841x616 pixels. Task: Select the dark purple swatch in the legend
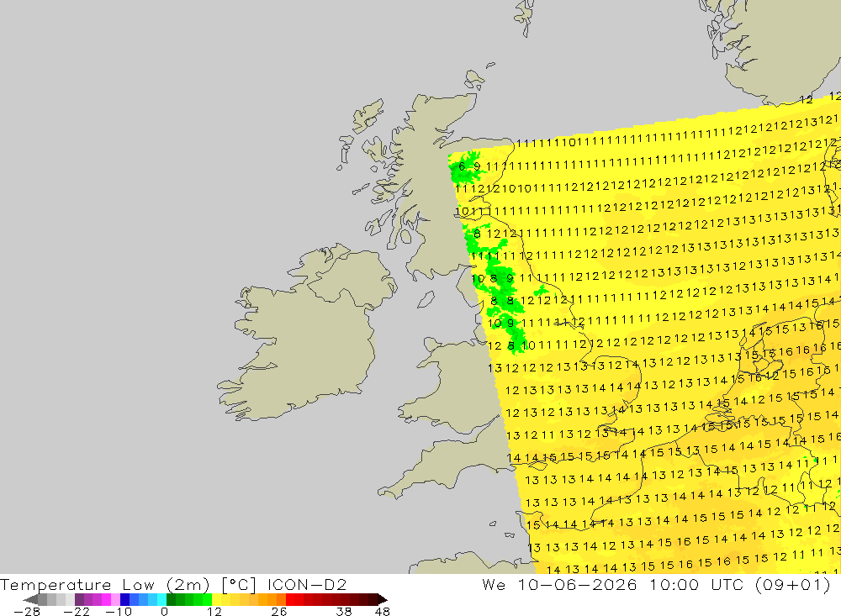[x=79, y=599]
